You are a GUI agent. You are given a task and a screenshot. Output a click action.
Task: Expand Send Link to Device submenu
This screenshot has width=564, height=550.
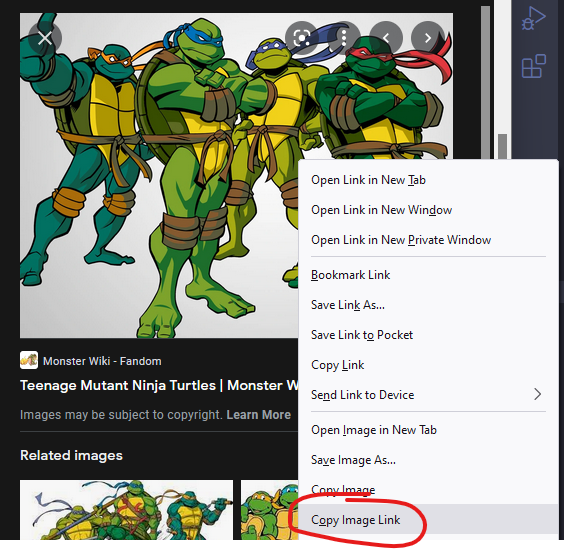(x=428, y=395)
